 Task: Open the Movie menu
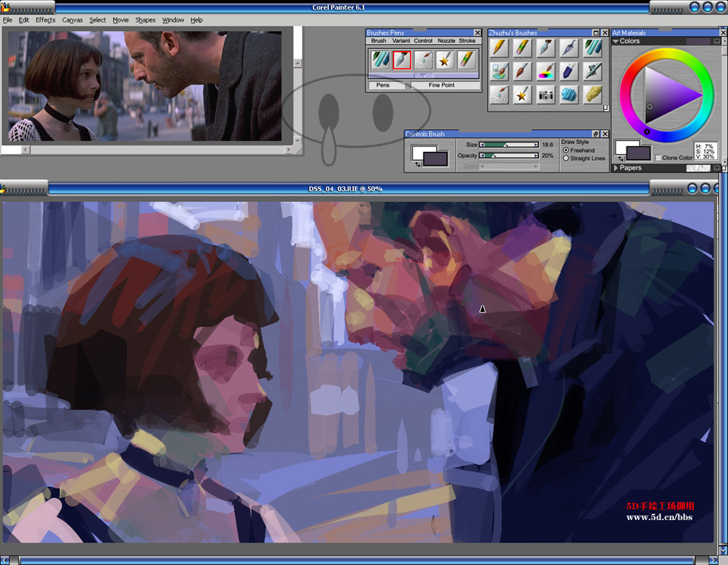[x=121, y=20]
